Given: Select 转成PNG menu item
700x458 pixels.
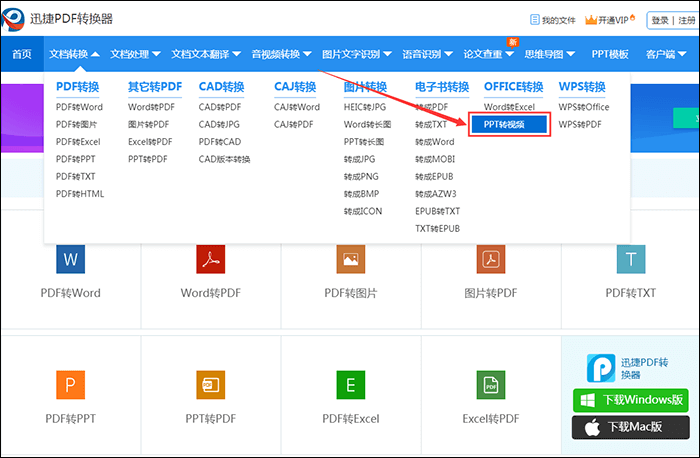Looking at the screenshot, I should tap(361, 177).
